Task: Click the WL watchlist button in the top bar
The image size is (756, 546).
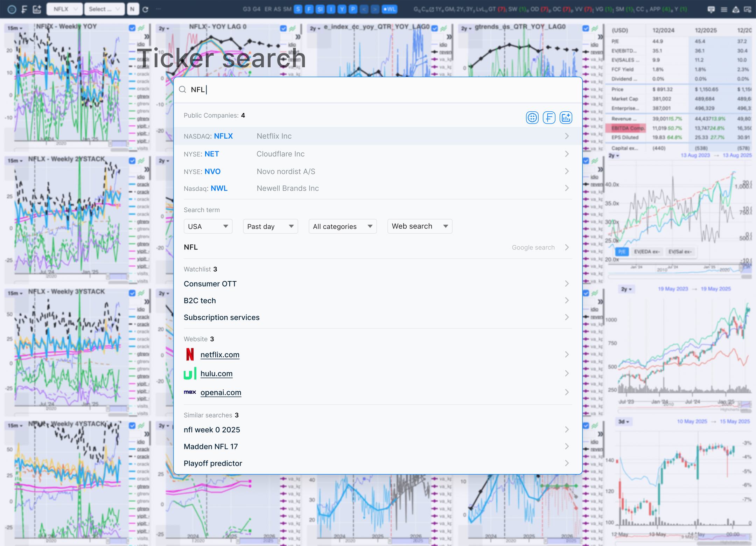Action: (390, 9)
